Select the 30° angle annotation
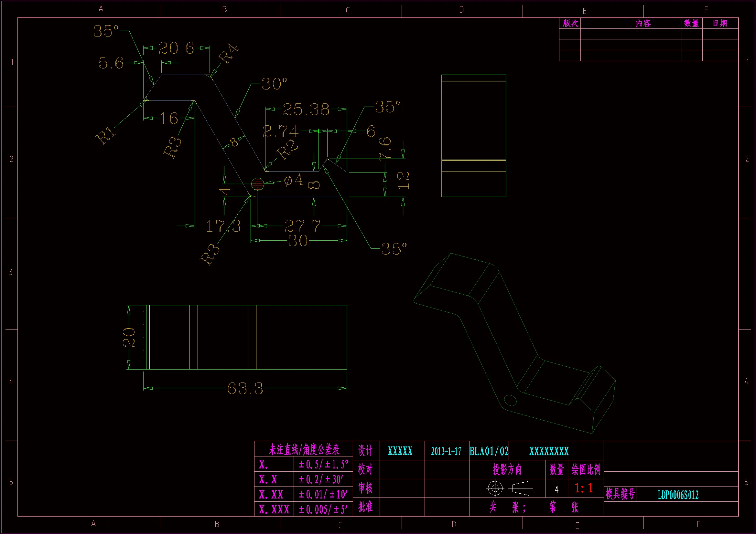756x534 pixels. (x=274, y=84)
